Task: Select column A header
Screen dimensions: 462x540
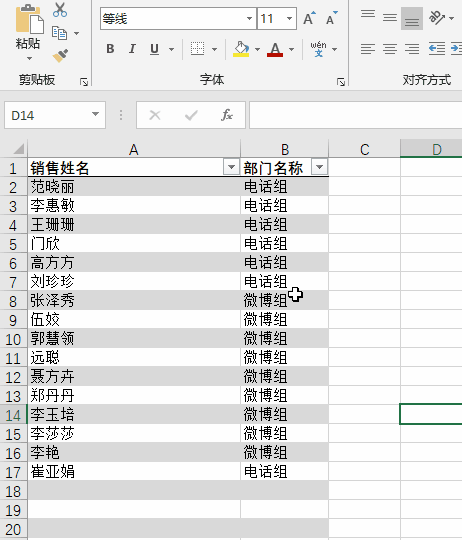Action: coord(134,149)
